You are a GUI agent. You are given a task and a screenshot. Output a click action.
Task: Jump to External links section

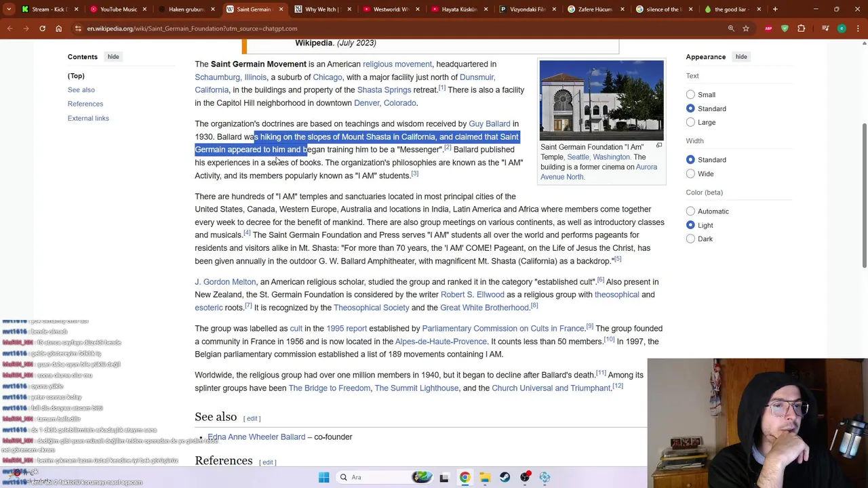88,118
